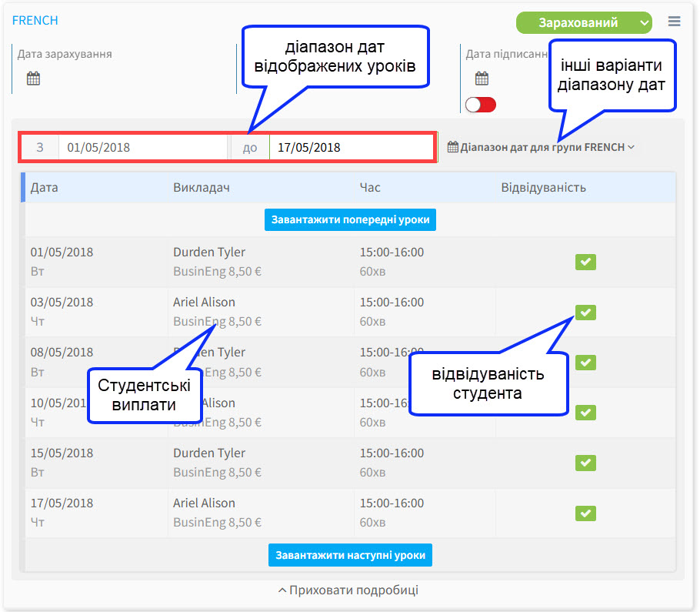The height and width of the screenshot is (612, 700).
Task: Click the end date field 17/05/2018
Action: point(351,147)
